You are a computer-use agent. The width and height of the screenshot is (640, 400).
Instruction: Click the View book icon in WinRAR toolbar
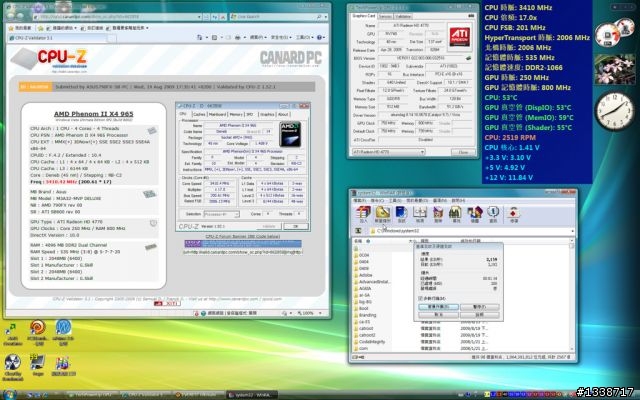pos(420,215)
